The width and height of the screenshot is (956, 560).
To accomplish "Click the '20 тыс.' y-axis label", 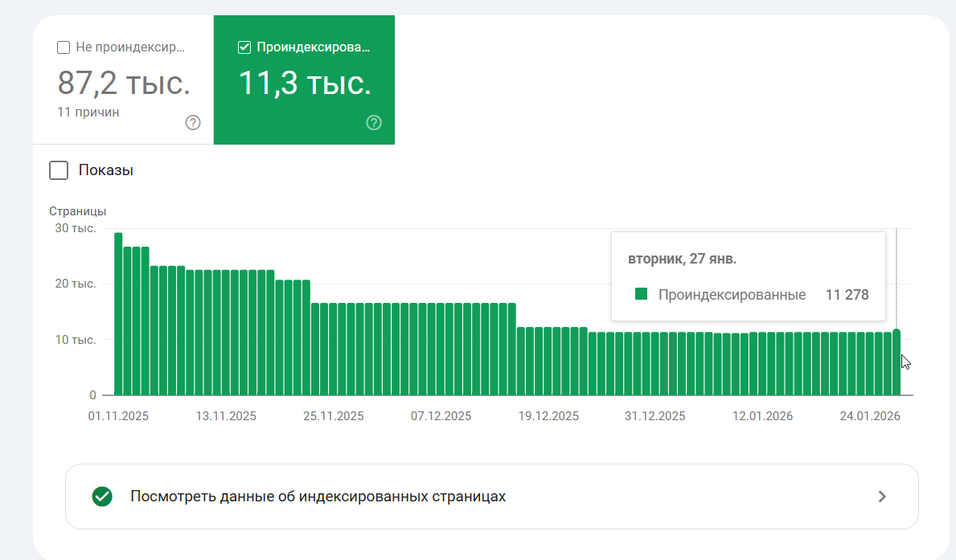I will (76, 284).
